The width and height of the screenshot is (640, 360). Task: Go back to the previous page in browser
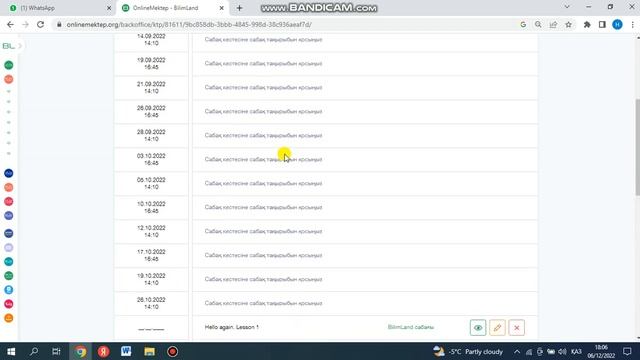[10, 24]
